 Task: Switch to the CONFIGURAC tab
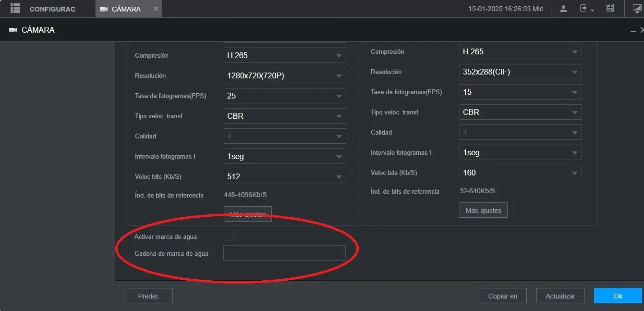coord(52,9)
